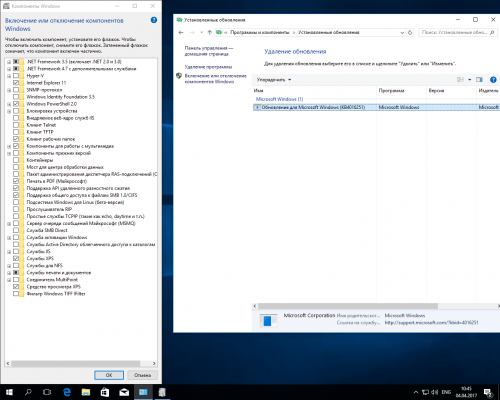This screenshot has width=500, height=400.
Task: Open the support.microsoft.com link in details pane
Action: [431, 323]
